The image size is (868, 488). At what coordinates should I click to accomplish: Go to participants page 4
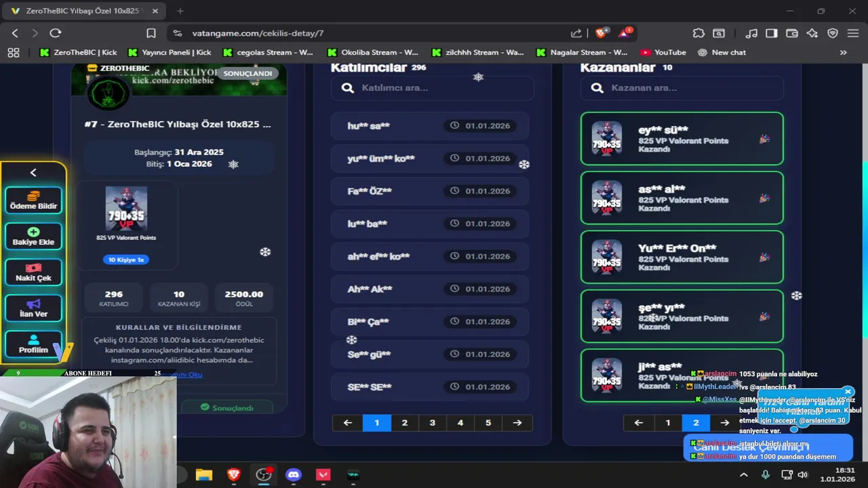coord(460,423)
